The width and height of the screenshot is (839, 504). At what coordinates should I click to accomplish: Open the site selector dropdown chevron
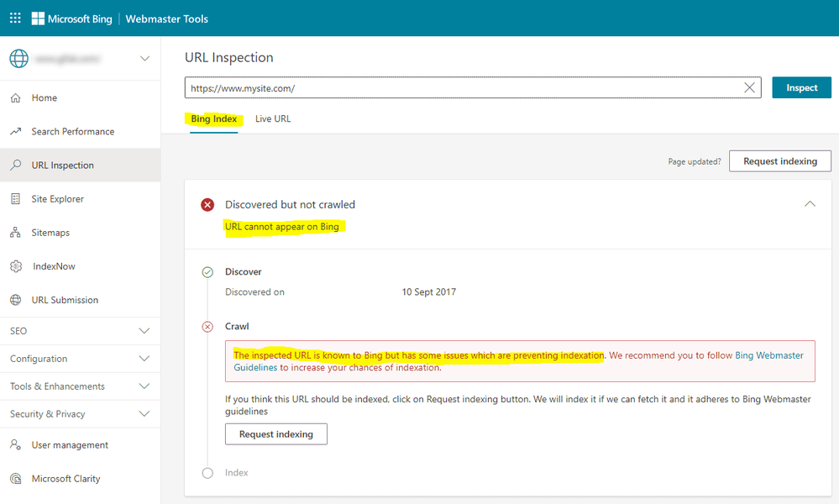(144, 58)
